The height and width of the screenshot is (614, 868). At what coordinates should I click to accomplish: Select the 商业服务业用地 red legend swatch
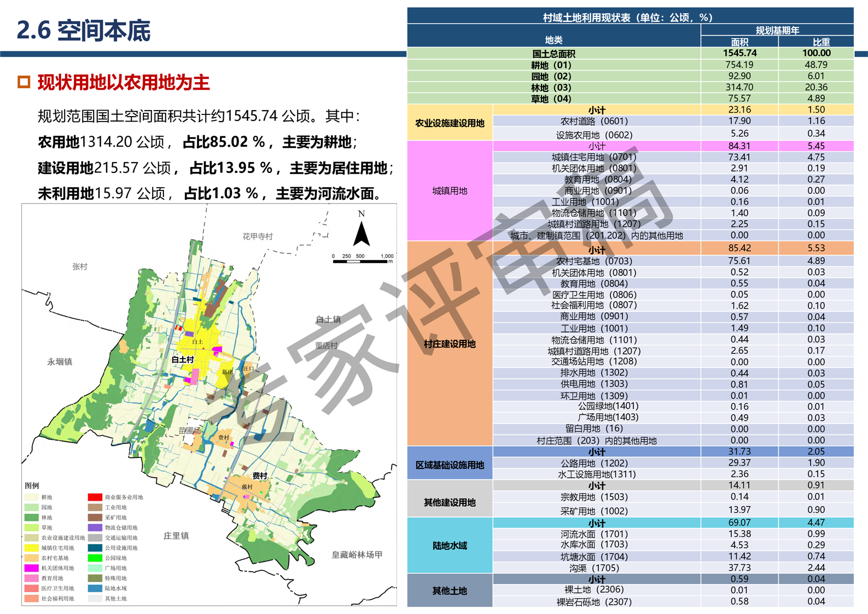coord(95,497)
